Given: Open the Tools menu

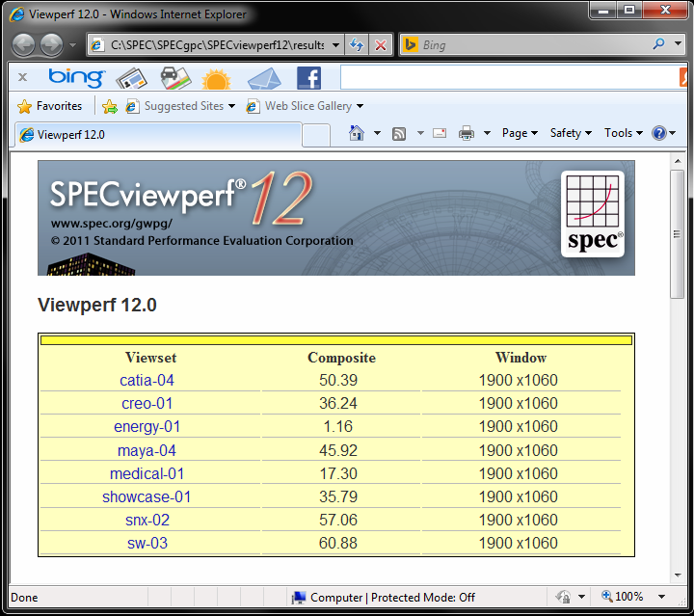Looking at the screenshot, I should pos(624,133).
